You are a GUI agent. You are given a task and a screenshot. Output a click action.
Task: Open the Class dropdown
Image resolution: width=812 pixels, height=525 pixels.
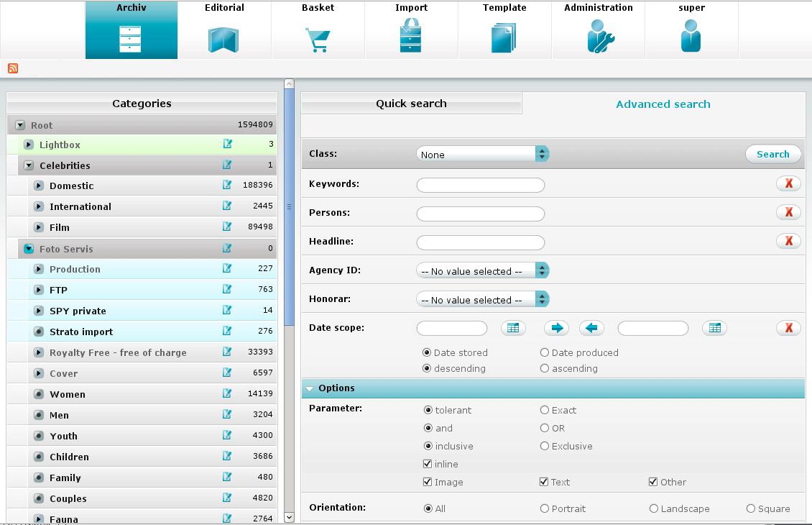pyautogui.click(x=483, y=154)
